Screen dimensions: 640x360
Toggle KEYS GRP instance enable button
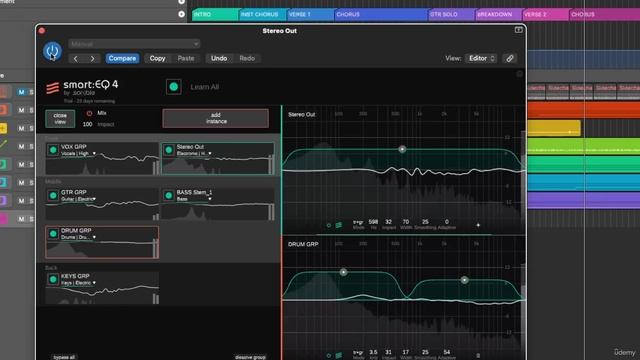(53, 279)
